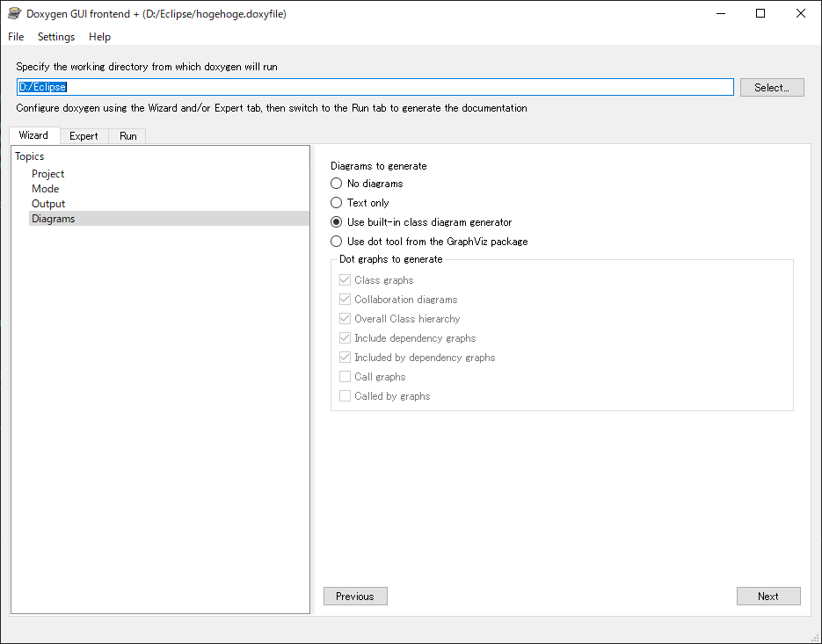Switch to the Expert tab
The width and height of the screenshot is (822, 644).
(x=84, y=136)
